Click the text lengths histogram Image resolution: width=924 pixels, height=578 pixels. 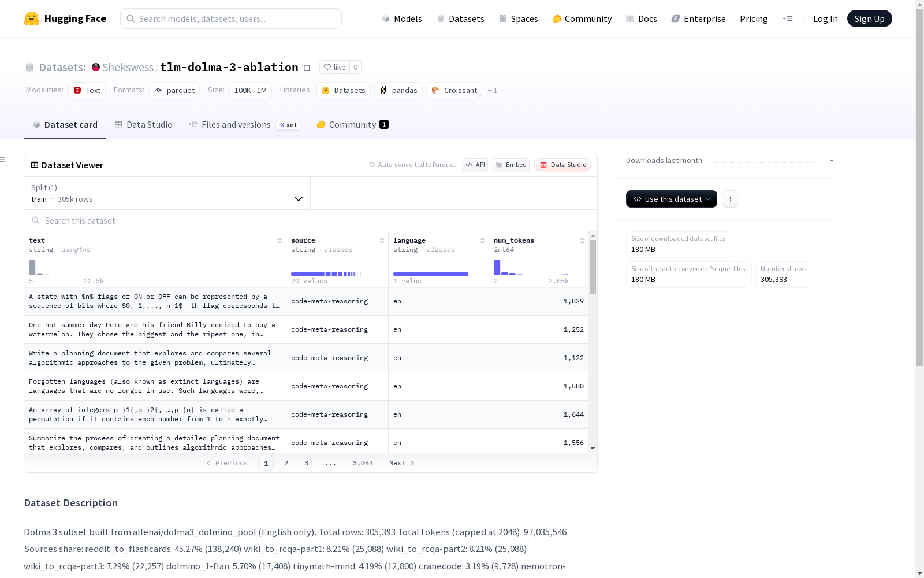coord(66,268)
